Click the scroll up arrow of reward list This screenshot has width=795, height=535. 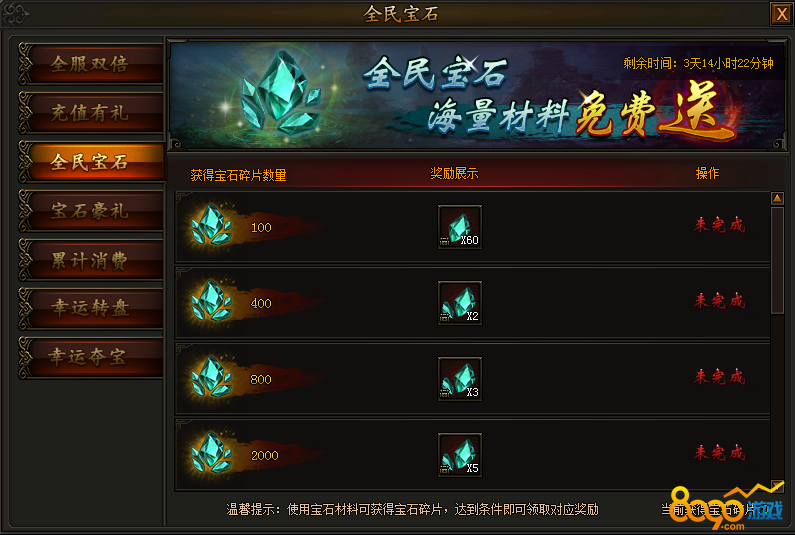(x=777, y=198)
